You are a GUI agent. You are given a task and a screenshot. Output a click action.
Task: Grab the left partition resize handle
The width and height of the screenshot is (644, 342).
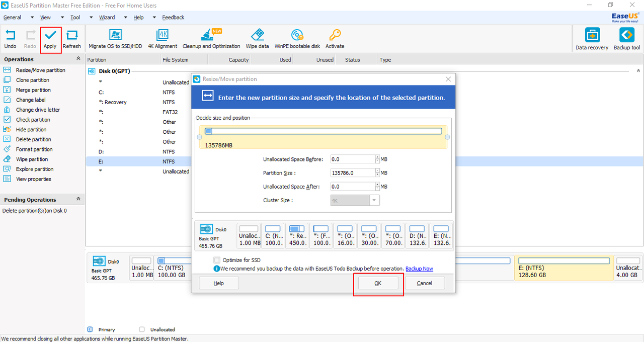coord(199,137)
